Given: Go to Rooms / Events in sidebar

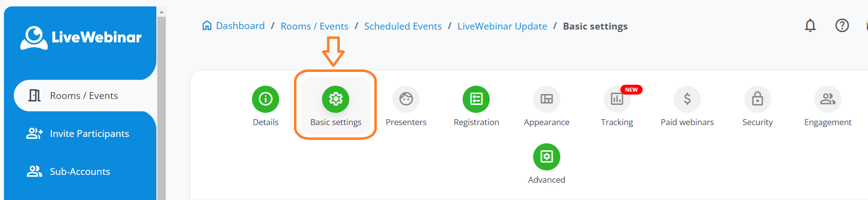Looking at the screenshot, I should (x=84, y=96).
